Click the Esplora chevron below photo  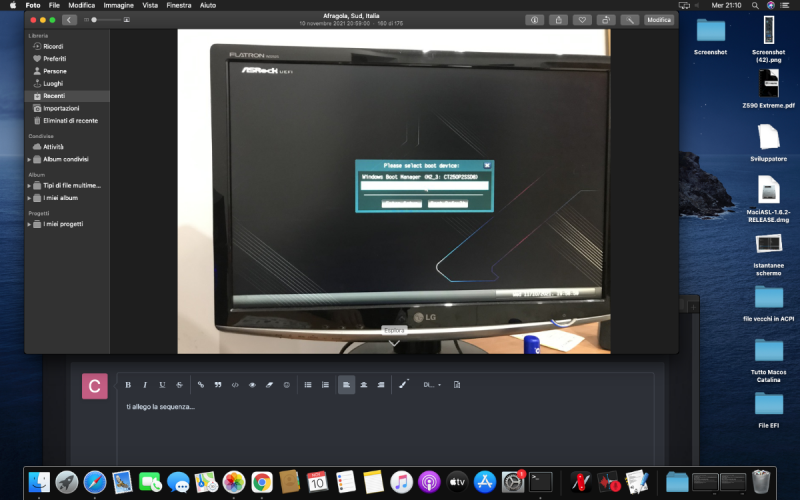pyautogui.click(x=394, y=343)
